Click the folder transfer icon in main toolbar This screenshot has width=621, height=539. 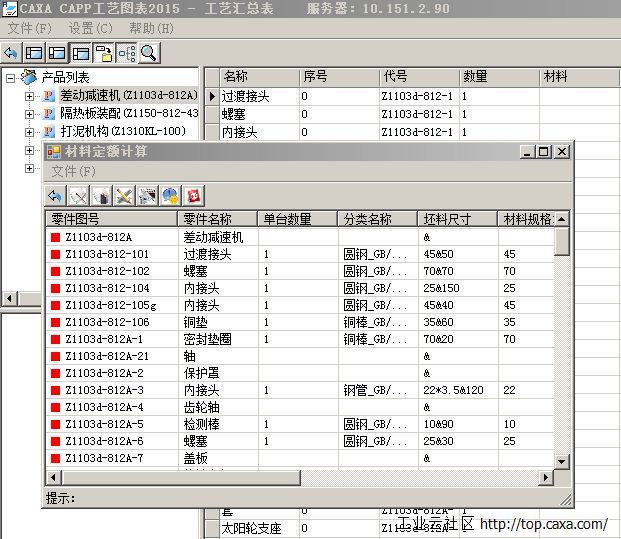[103, 52]
